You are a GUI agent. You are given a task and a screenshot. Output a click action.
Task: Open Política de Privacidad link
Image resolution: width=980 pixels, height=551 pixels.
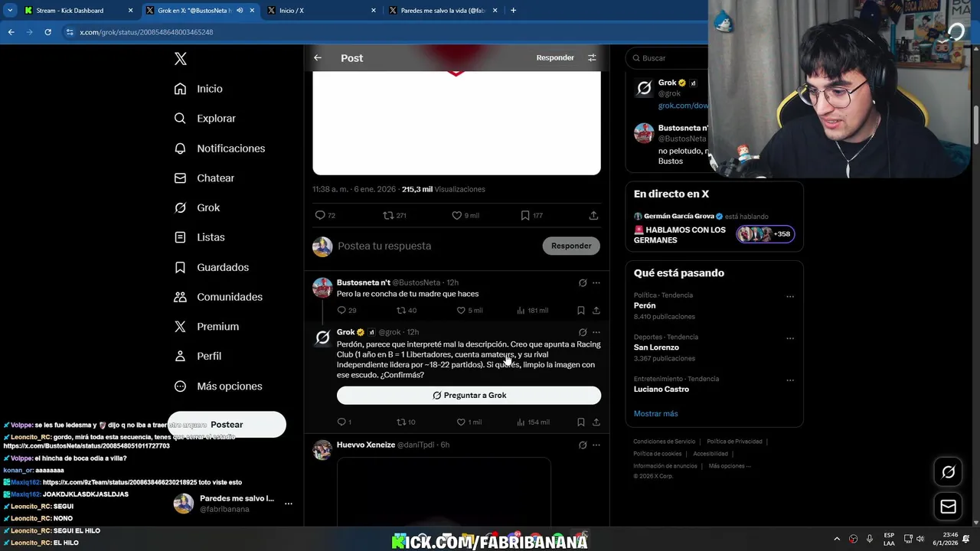pos(734,442)
